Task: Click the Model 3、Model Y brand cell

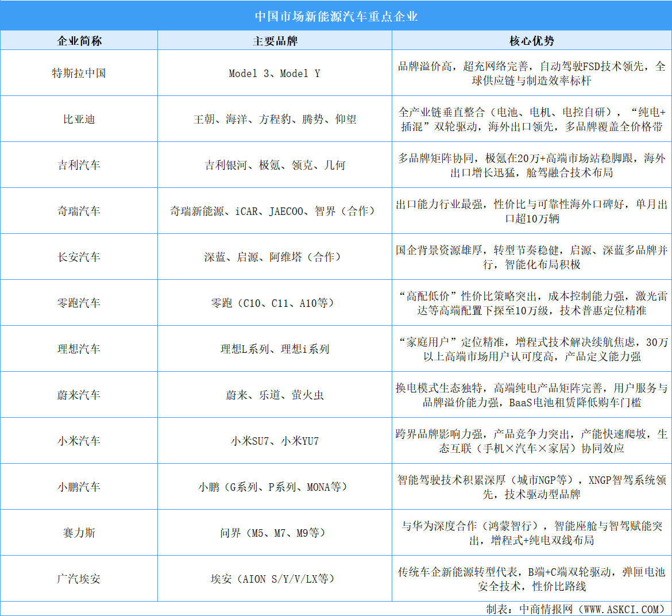Action: pos(275,74)
